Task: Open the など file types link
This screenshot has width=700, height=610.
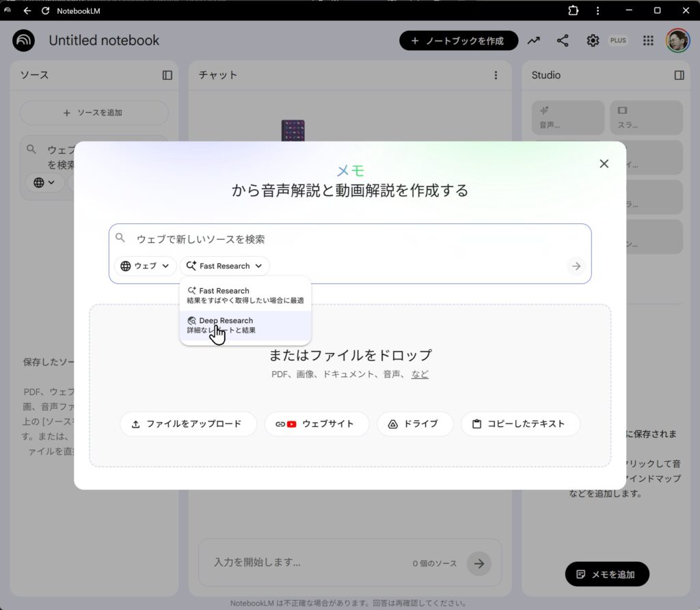Action: (x=420, y=374)
